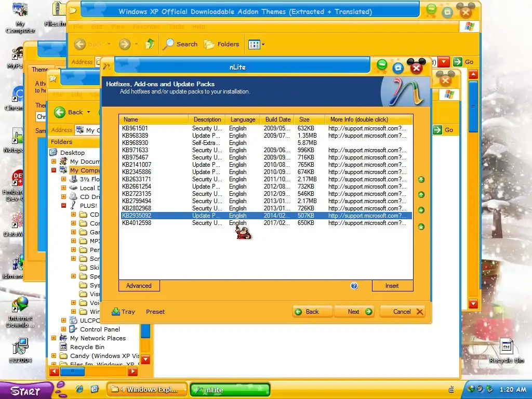Switch to the Themes tab in Display Properties
This screenshot has height=399, width=532.
40,70
